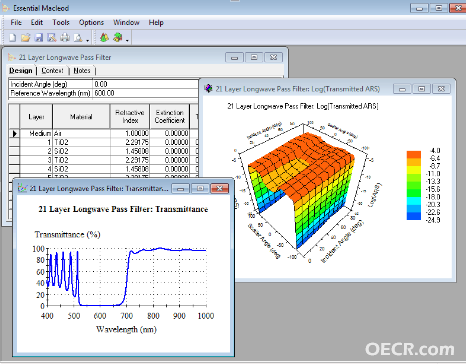Click refractive index 1.45808 in layer 2
This screenshot has height=364, width=466.
tap(130, 151)
